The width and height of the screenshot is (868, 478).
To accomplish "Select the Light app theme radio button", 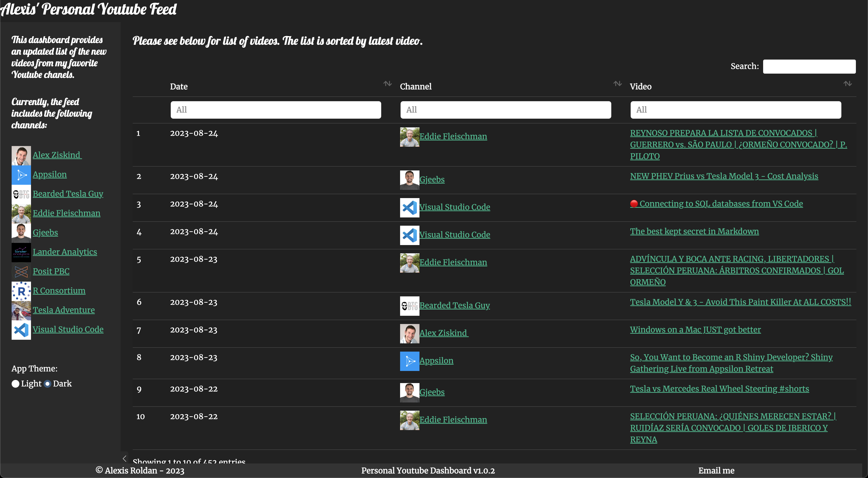I will click(15, 384).
